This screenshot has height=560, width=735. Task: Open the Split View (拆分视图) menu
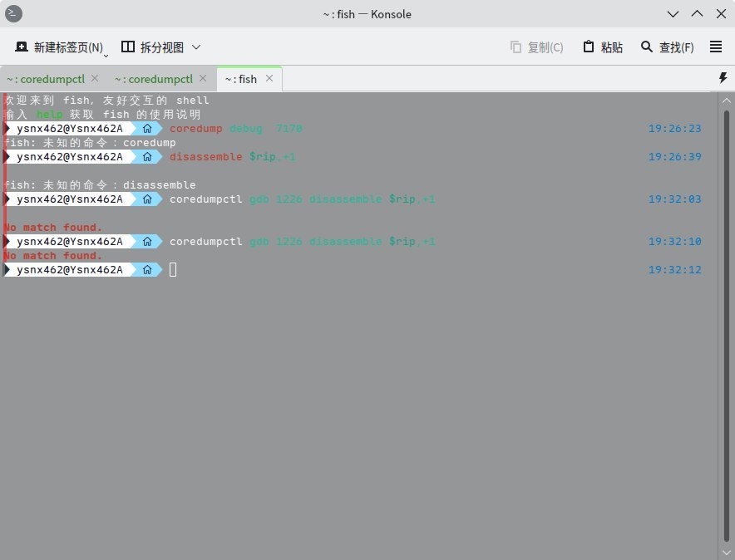click(161, 47)
